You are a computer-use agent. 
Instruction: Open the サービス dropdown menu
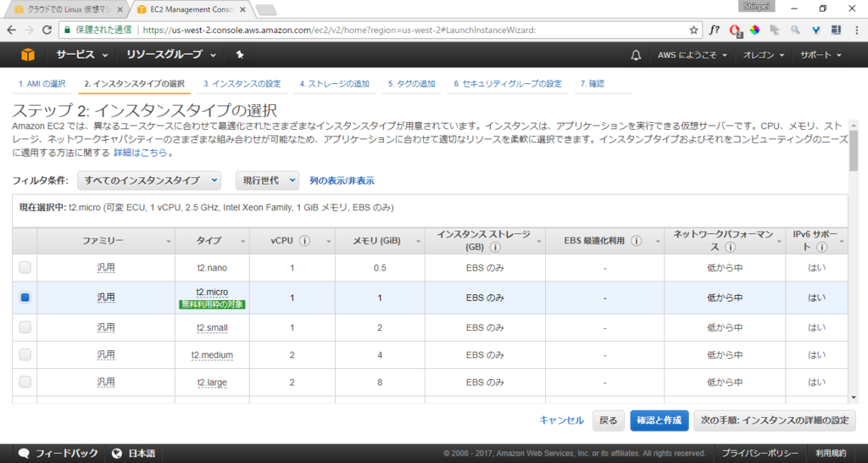coord(82,55)
